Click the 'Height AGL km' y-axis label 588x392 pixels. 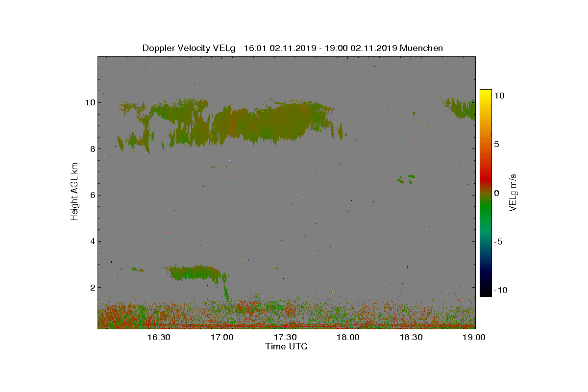(74, 192)
